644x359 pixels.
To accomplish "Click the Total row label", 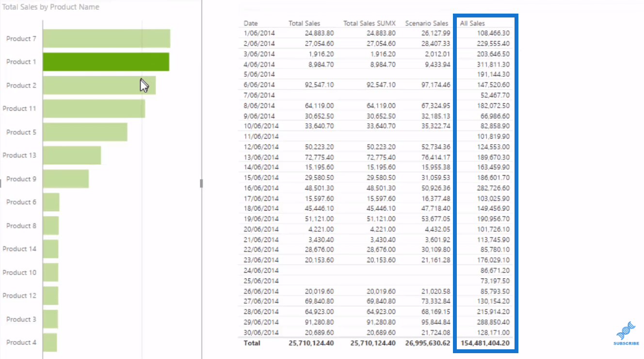I will coord(252,343).
